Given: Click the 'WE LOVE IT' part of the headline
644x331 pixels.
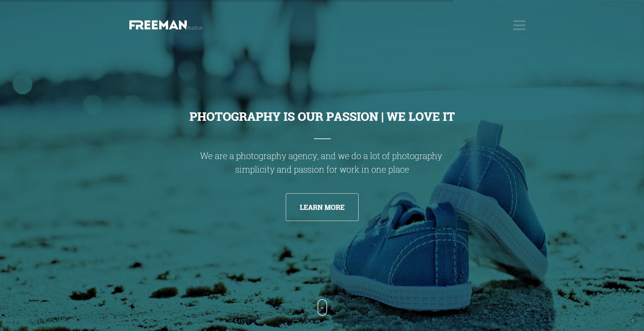Looking at the screenshot, I should click(x=421, y=116).
